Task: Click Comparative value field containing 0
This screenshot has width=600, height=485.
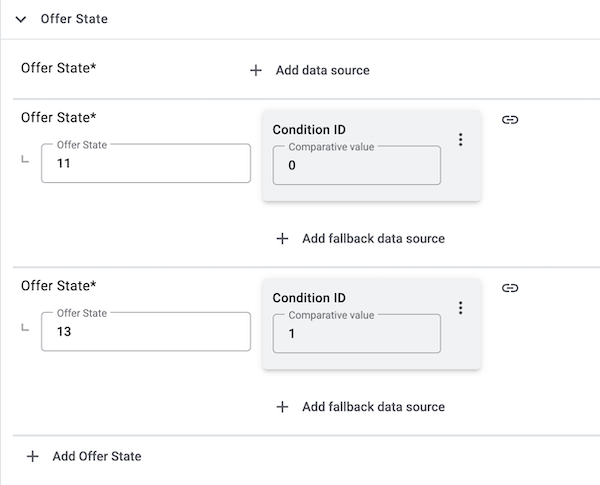Action: click(356, 166)
